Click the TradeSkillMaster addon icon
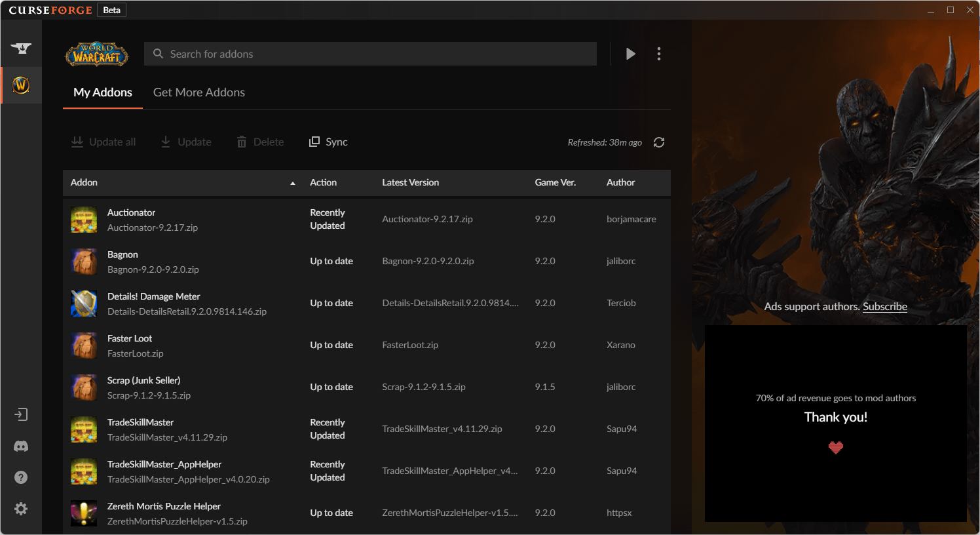Screen dimensions: 980x535 pos(84,429)
